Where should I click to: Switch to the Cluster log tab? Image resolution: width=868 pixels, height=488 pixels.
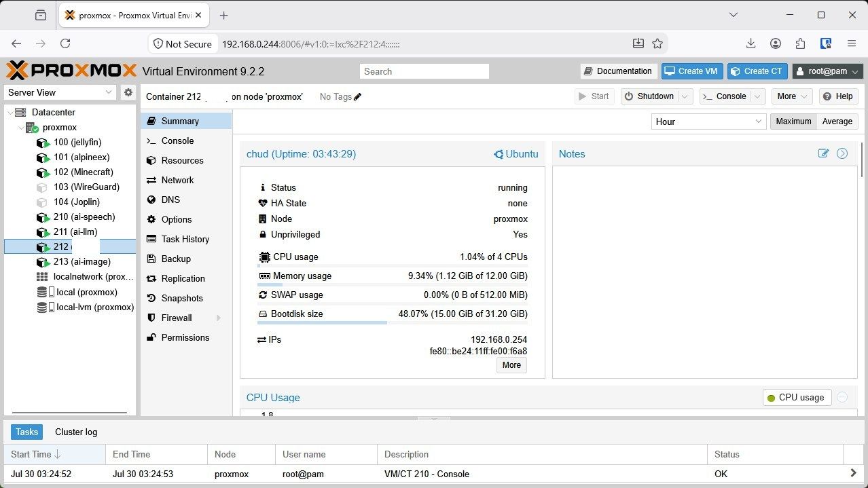coord(76,432)
